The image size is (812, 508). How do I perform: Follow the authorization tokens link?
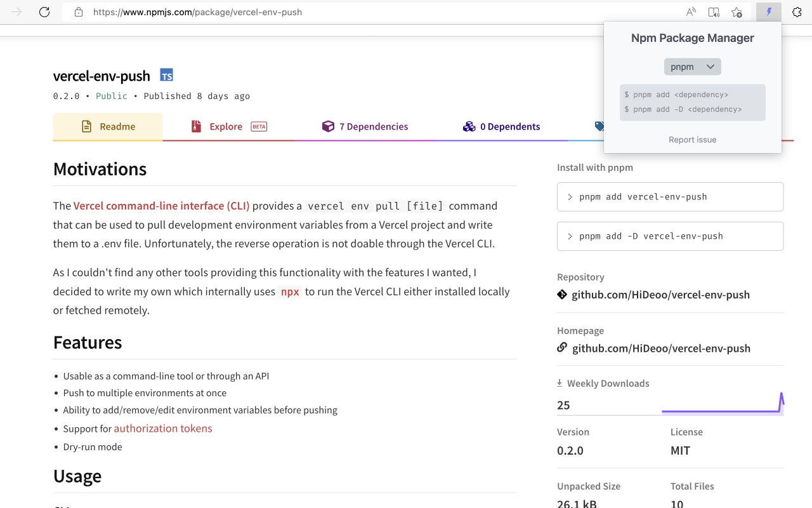(163, 429)
